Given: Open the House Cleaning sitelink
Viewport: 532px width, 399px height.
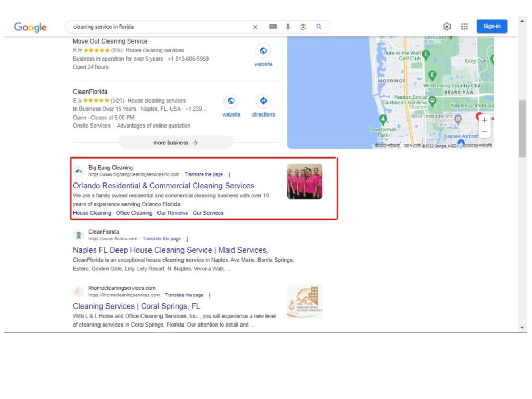Looking at the screenshot, I should [92, 213].
